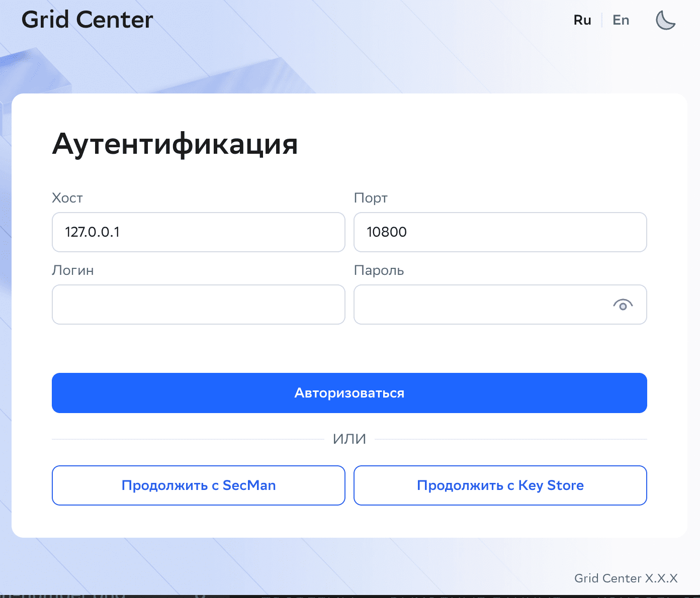
Task: Click the Пароль field label
Action: coord(379,270)
